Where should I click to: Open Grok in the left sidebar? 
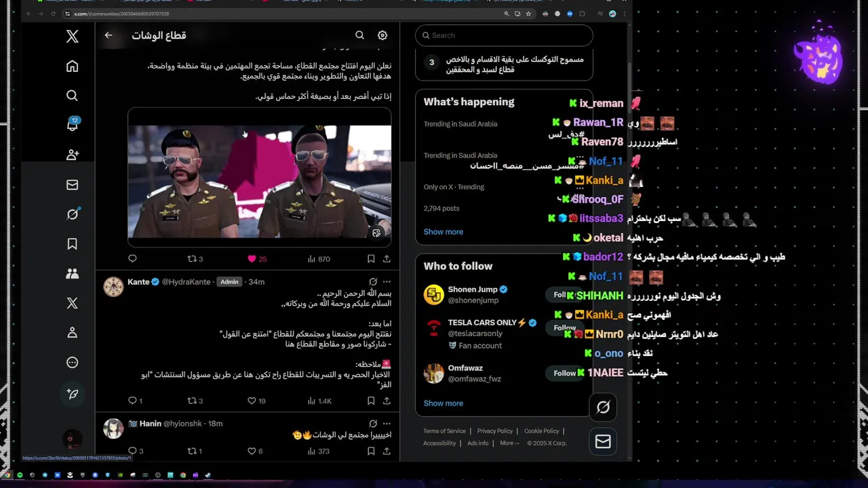tap(73, 214)
